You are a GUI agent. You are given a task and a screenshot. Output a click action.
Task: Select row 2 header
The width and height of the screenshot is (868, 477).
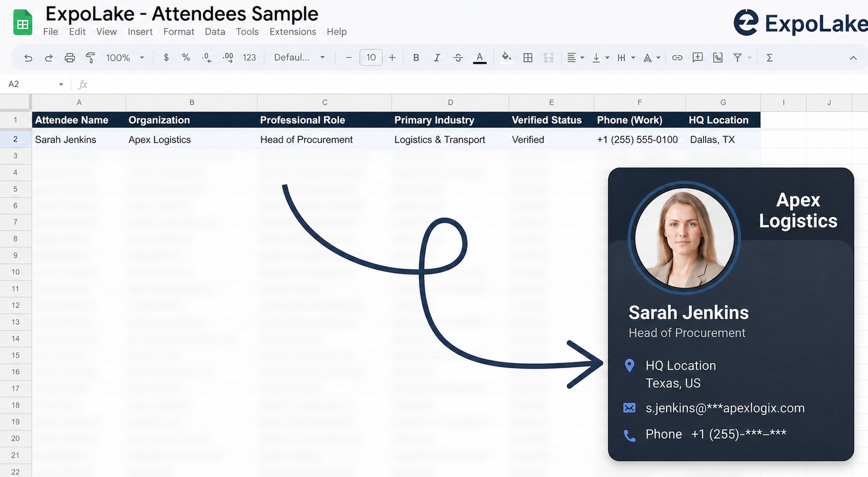tap(15, 139)
